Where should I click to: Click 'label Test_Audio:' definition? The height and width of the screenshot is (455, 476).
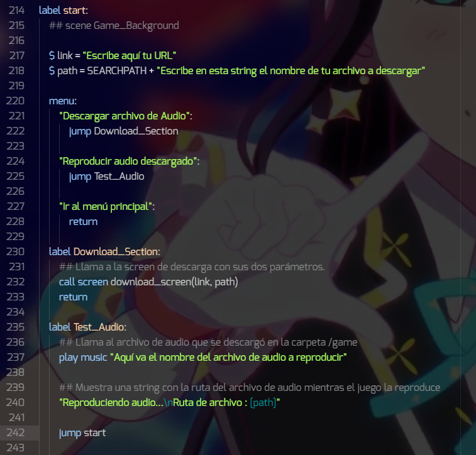(x=87, y=327)
